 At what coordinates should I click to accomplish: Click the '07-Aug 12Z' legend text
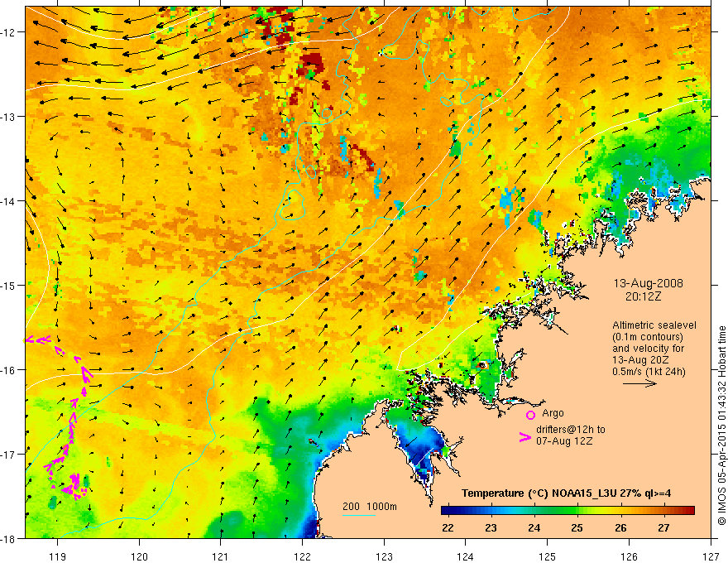click(564, 441)
